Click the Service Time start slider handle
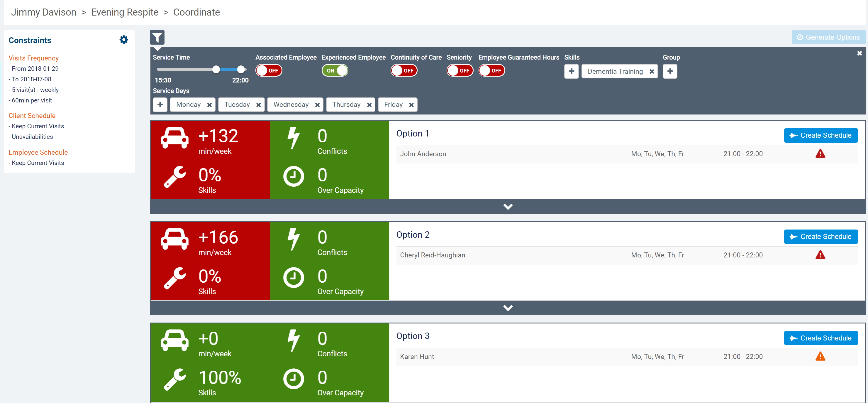This screenshot has height=403, width=868. [216, 70]
